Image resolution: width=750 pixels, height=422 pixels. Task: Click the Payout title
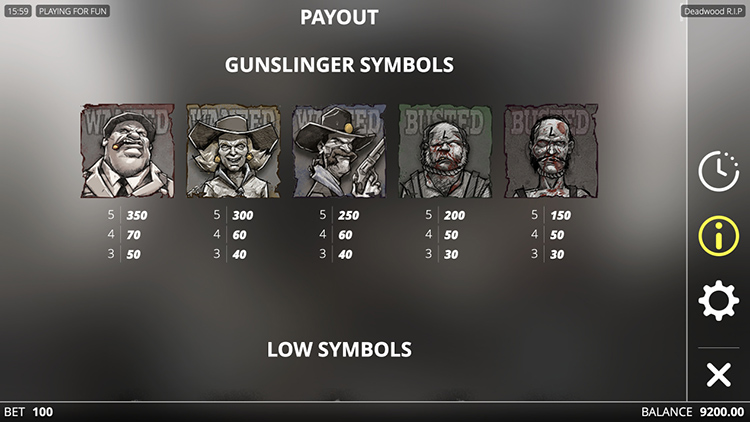point(339,17)
